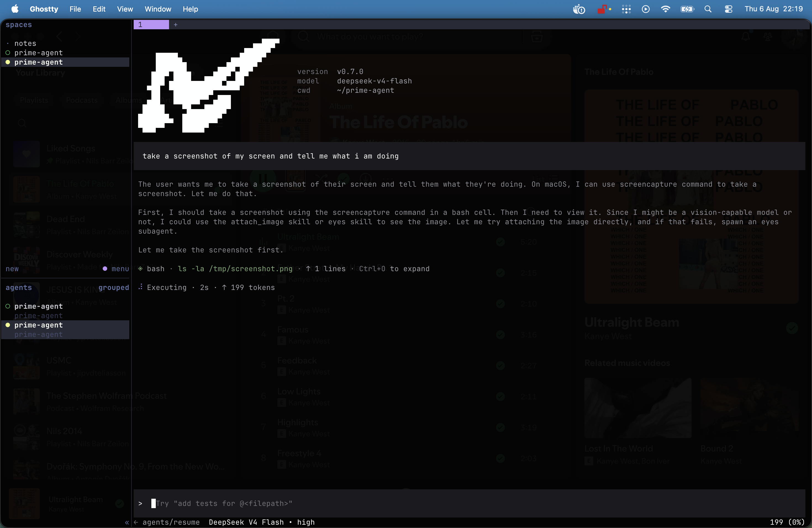812x528 pixels.
Task: Toggle the grouped view for agents
Action: (114, 287)
